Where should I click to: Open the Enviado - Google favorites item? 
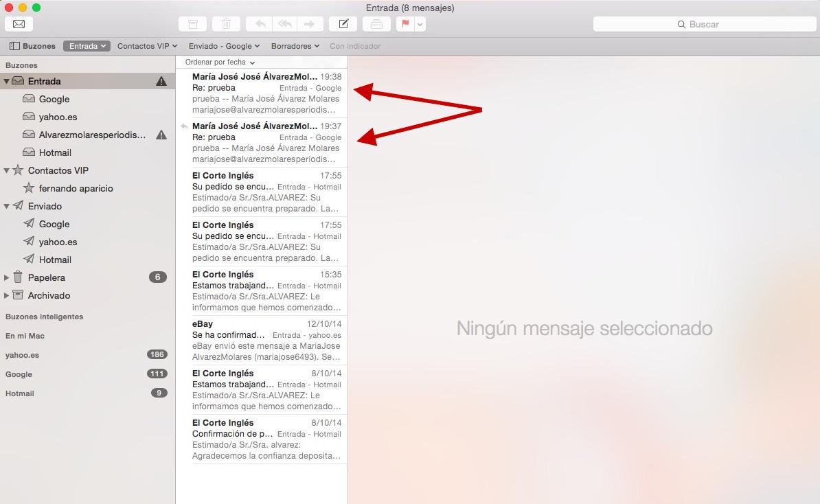(224, 46)
